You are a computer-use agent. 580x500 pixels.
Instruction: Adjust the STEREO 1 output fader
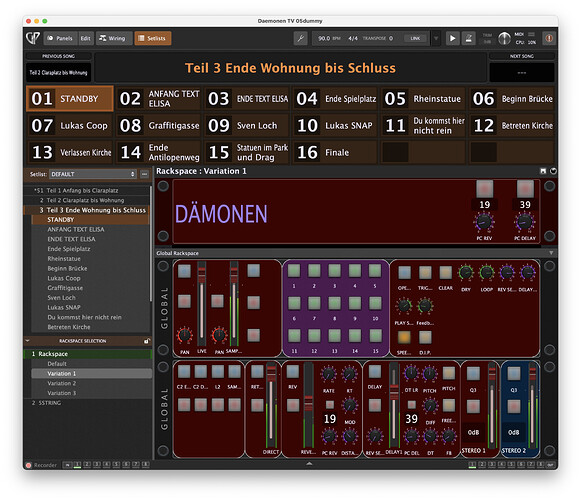(492, 406)
